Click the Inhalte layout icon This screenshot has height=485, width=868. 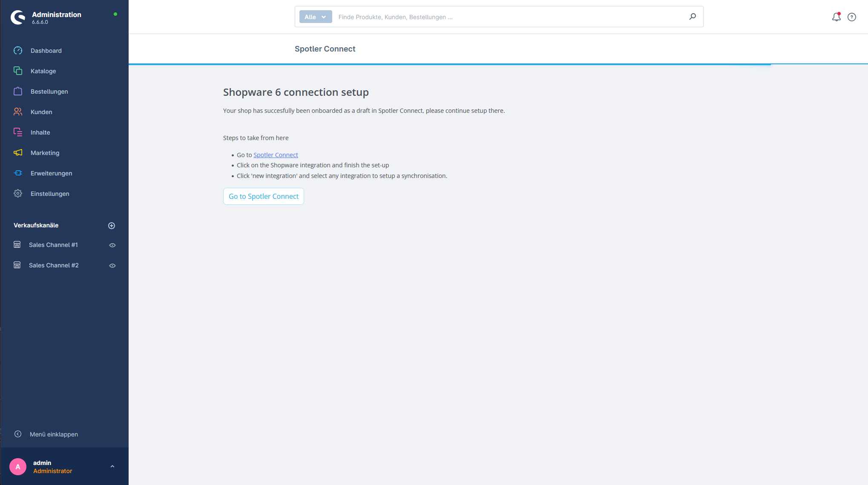click(18, 132)
